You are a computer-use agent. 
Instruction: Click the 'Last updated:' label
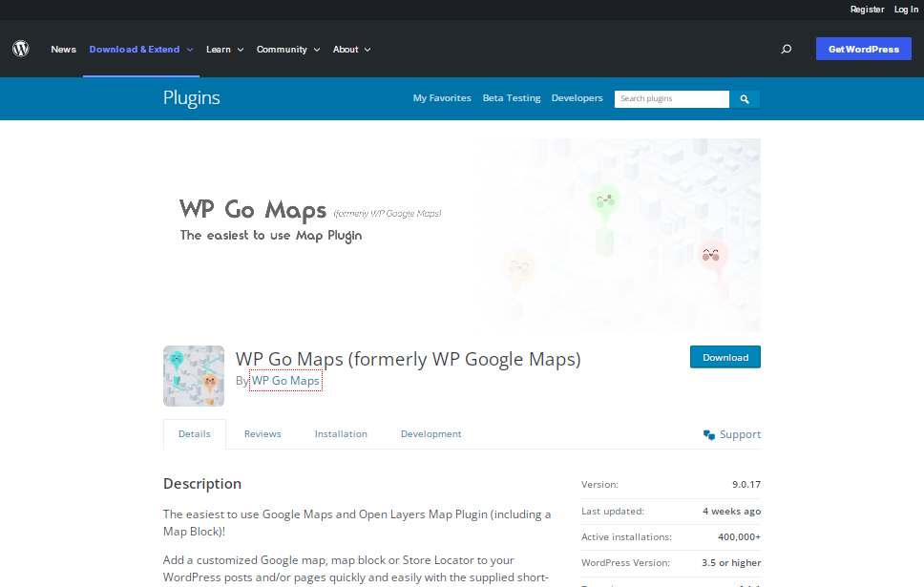(613, 512)
